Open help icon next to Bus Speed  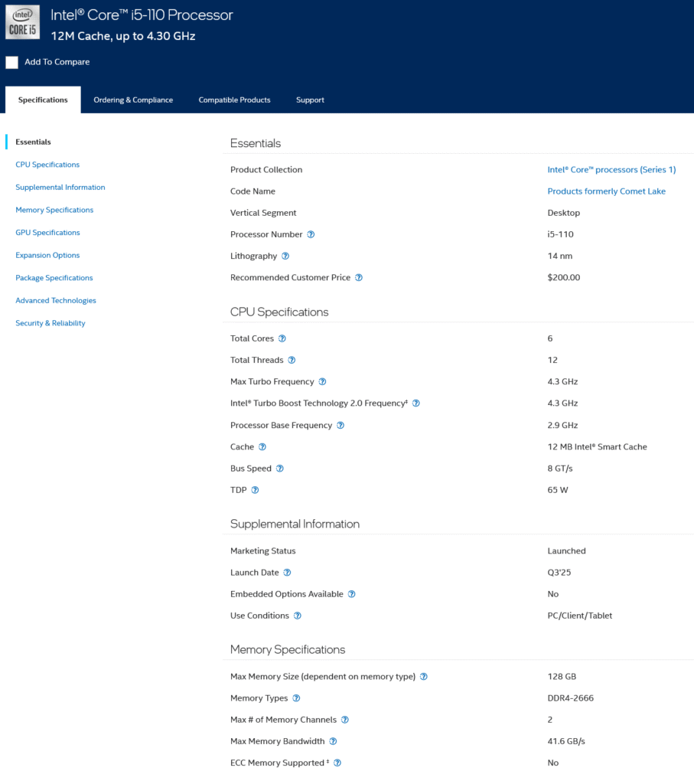(280, 469)
